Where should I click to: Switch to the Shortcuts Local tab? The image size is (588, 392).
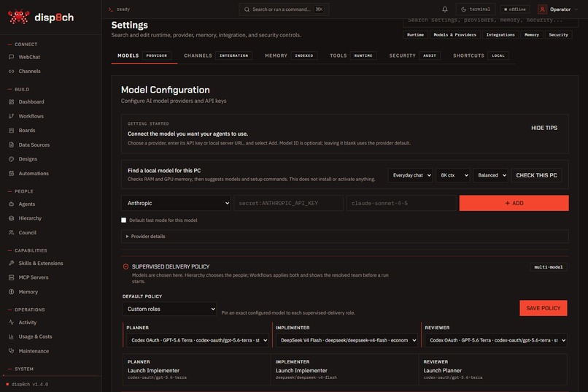point(481,55)
